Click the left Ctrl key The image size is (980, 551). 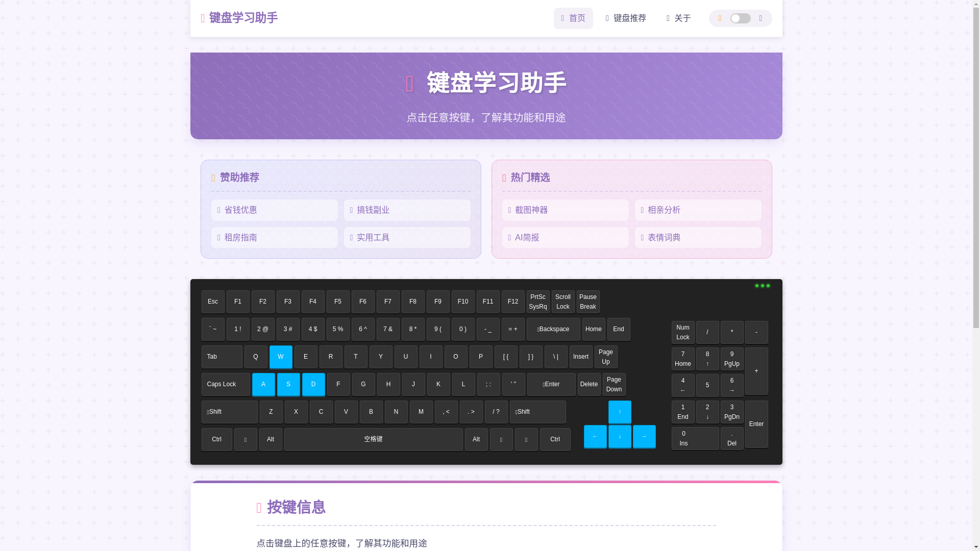[x=217, y=439]
